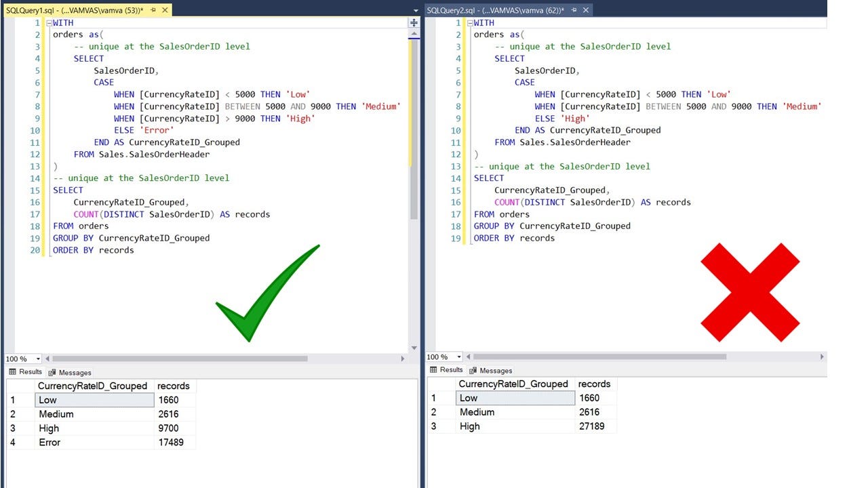Select the 9700 cell in SQLQuery1 results

174,428
